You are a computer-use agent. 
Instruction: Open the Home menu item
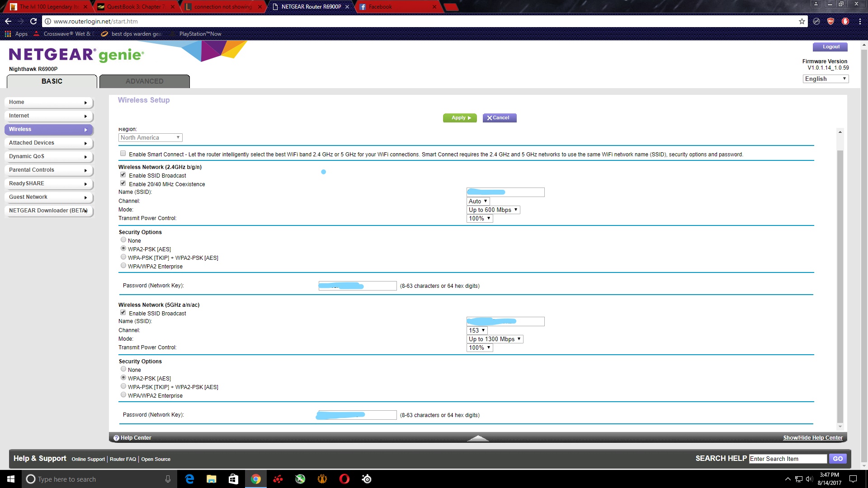(49, 103)
